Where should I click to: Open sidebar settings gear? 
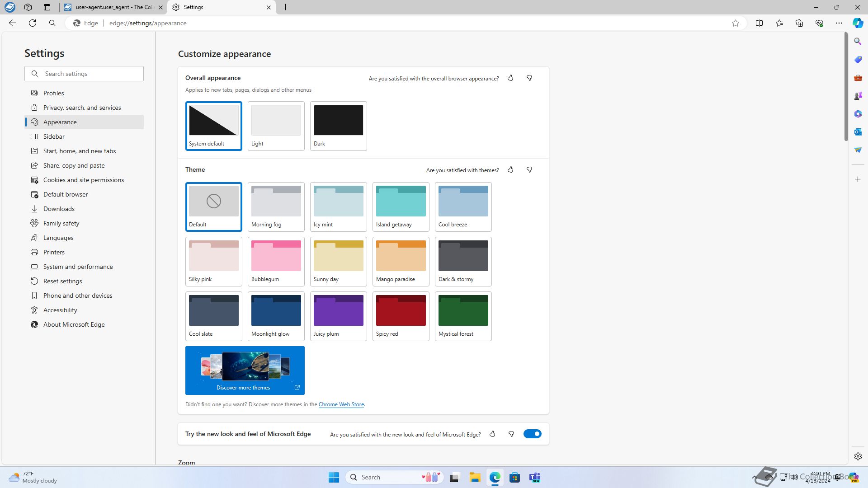[x=858, y=456]
